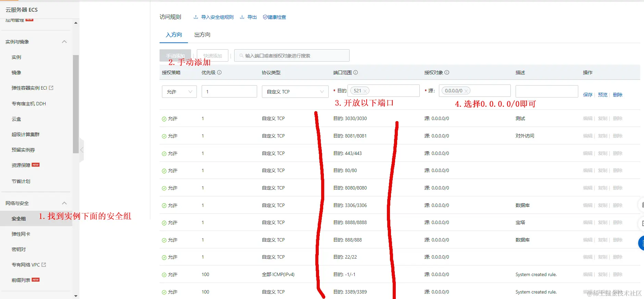The height and width of the screenshot is (299, 644).
Task: Open the 允许 authorization policy dropdown
Action: [x=179, y=92]
